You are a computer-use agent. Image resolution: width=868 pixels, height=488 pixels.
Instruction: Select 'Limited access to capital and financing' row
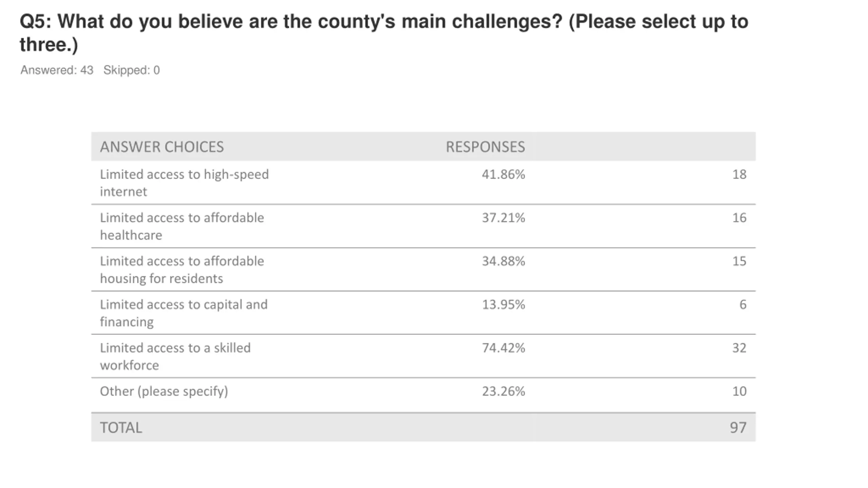point(423,313)
